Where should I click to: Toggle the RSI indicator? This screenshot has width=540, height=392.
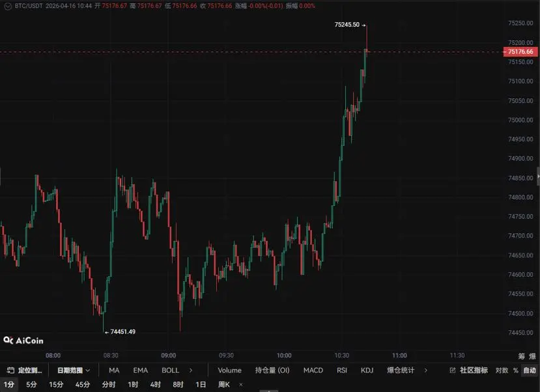(341, 371)
